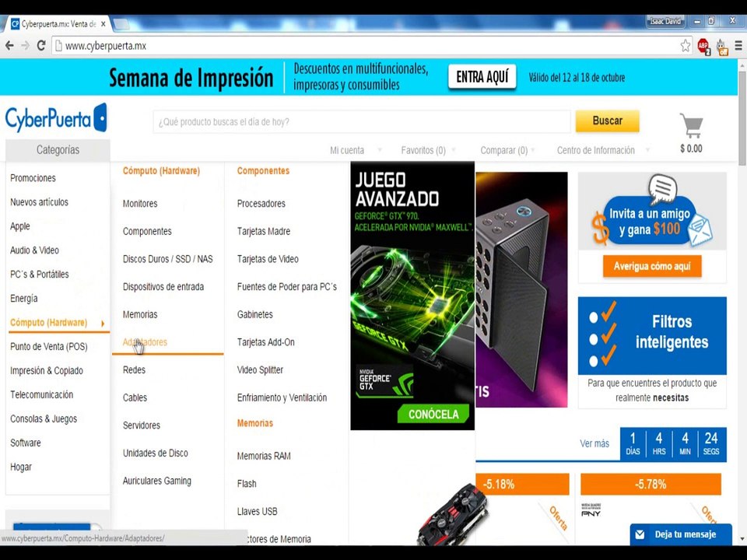Open Video Splitter link
Screen dimensions: 747x560
point(260,370)
